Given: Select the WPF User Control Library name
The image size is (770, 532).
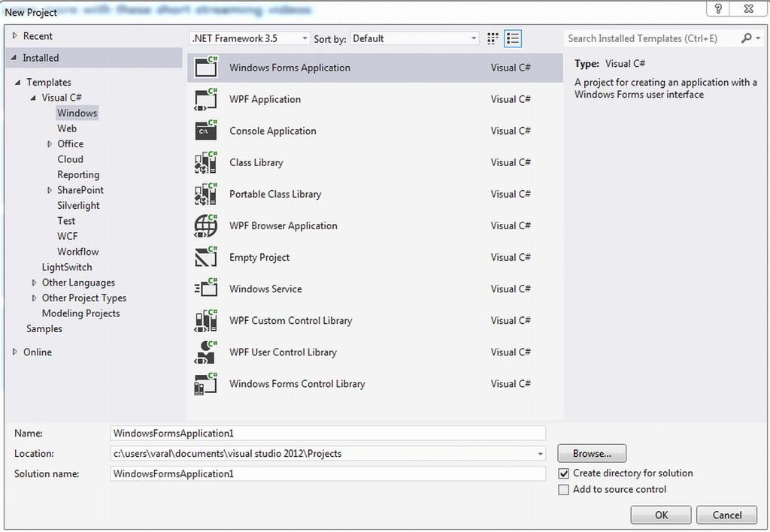Looking at the screenshot, I should pos(283,352).
